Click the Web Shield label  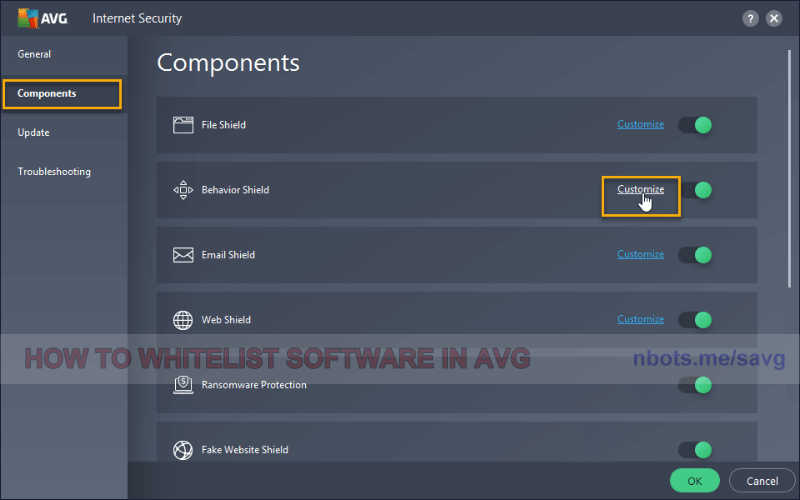(x=226, y=320)
